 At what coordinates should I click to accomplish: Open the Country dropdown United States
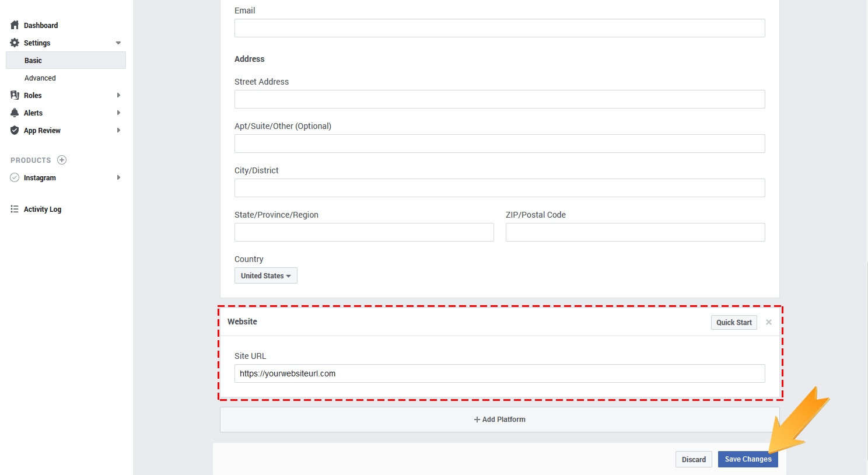click(265, 275)
